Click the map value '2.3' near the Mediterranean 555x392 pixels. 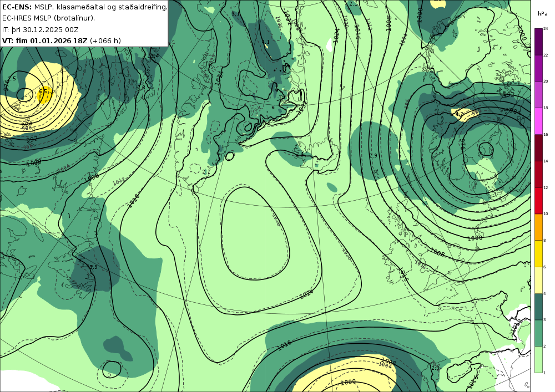tap(435, 368)
